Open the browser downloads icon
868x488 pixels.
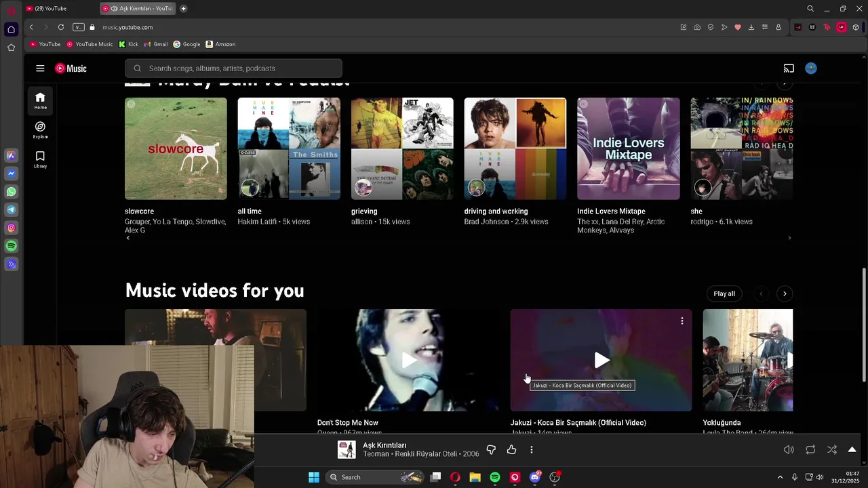pyautogui.click(x=751, y=27)
